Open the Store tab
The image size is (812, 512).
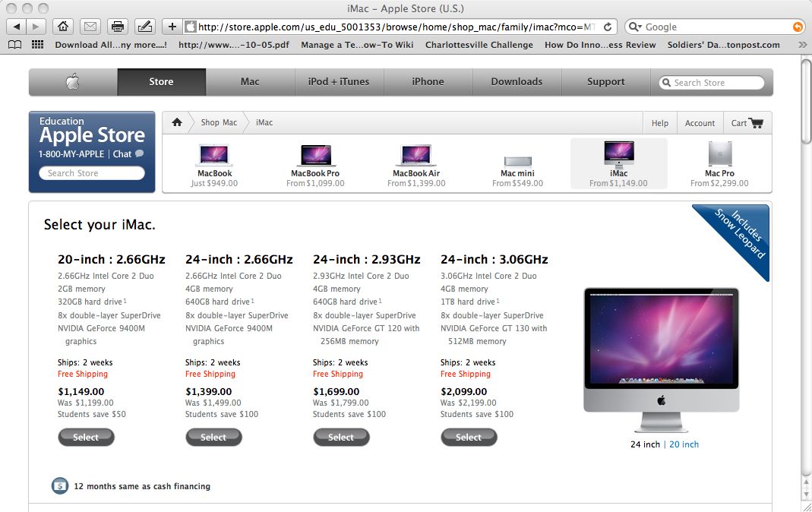162,82
